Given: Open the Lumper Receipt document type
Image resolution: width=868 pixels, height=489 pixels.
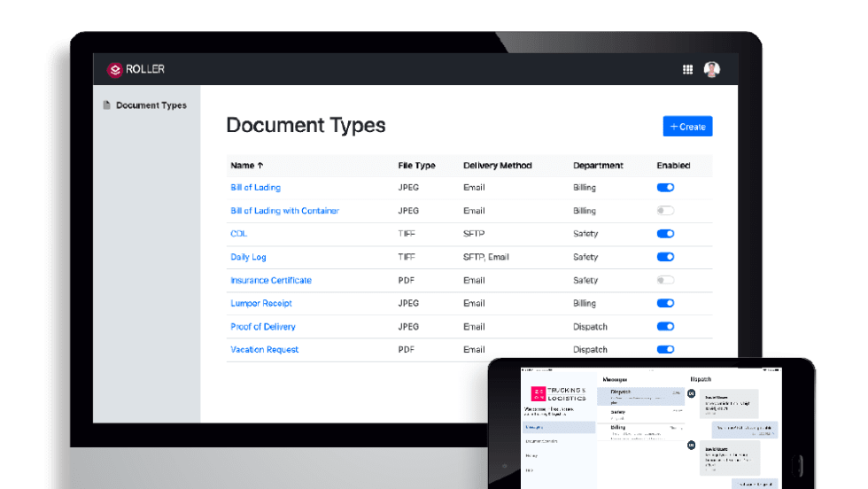Looking at the screenshot, I should click(x=262, y=303).
